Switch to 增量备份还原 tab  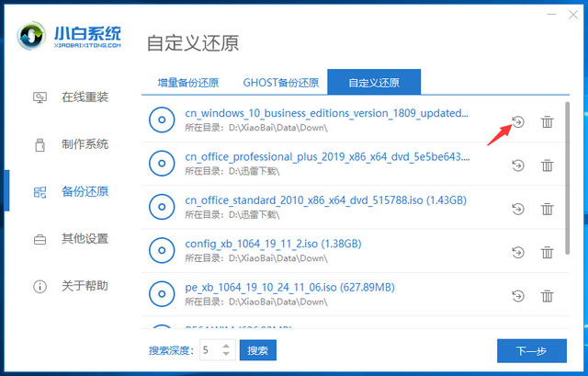(x=187, y=82)
